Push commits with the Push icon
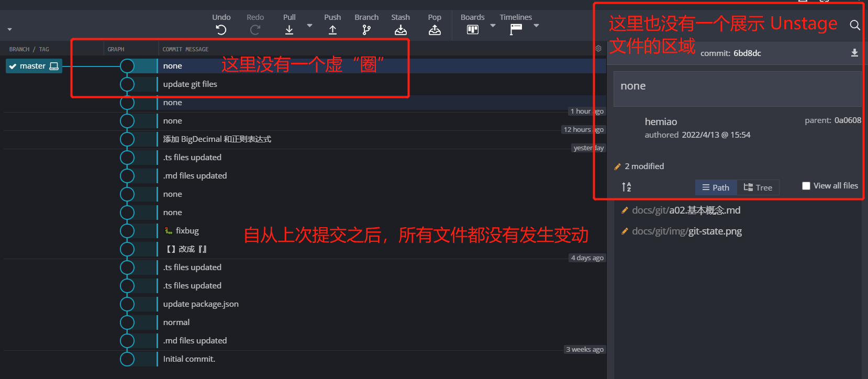 pyautogui.click(x=332, y=30)
